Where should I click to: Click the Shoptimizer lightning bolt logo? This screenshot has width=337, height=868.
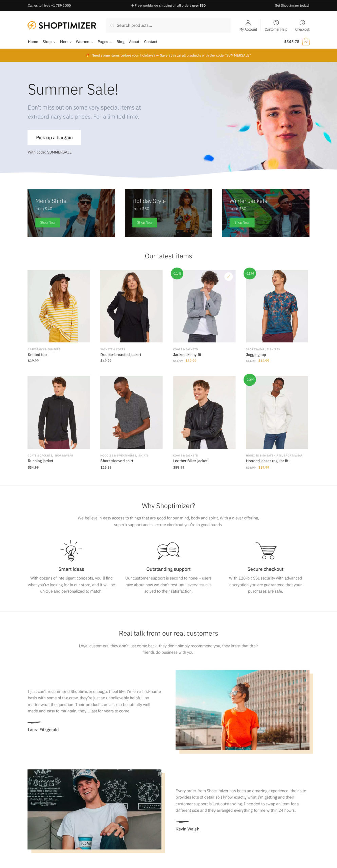coord(32,25)
